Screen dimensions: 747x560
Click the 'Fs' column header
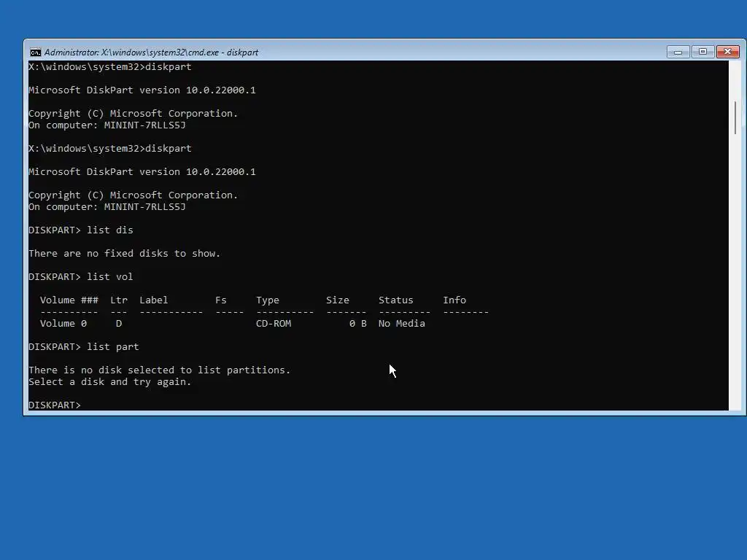[x=220, y=300]
